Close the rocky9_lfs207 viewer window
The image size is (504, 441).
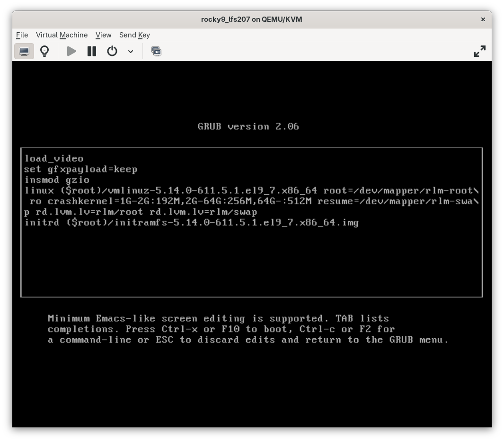[483, 19]
